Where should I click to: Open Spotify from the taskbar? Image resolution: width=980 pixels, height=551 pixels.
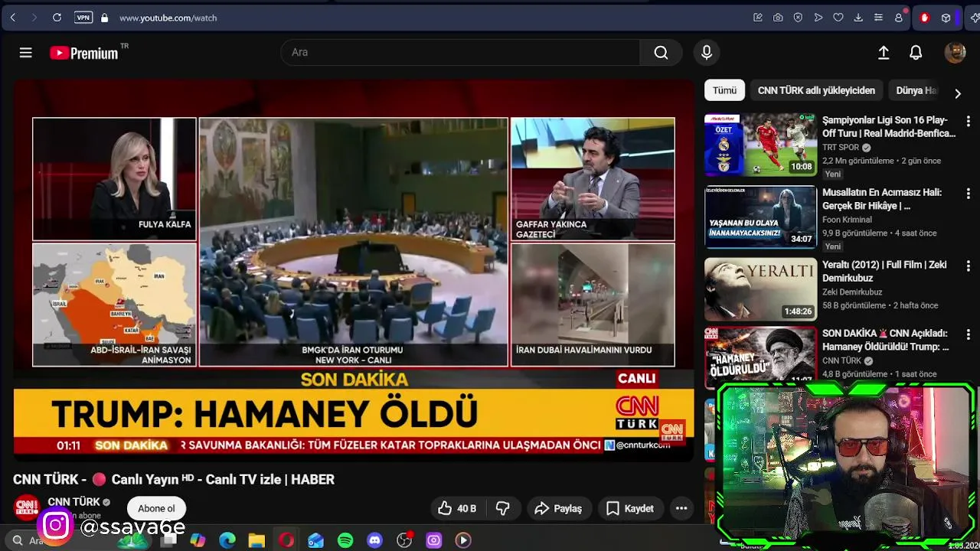coord(345,540)
